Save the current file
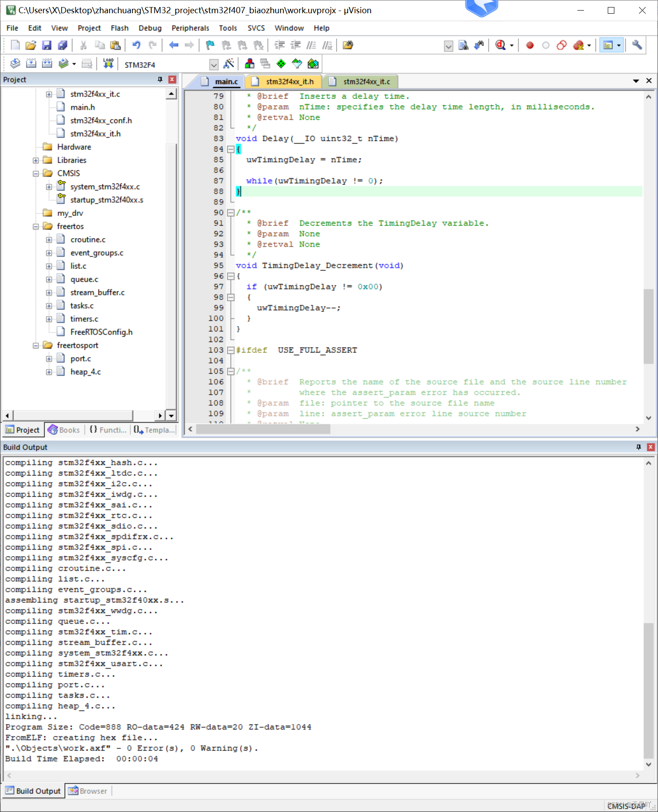The image size is (658, 812). [x=46, y=45]
